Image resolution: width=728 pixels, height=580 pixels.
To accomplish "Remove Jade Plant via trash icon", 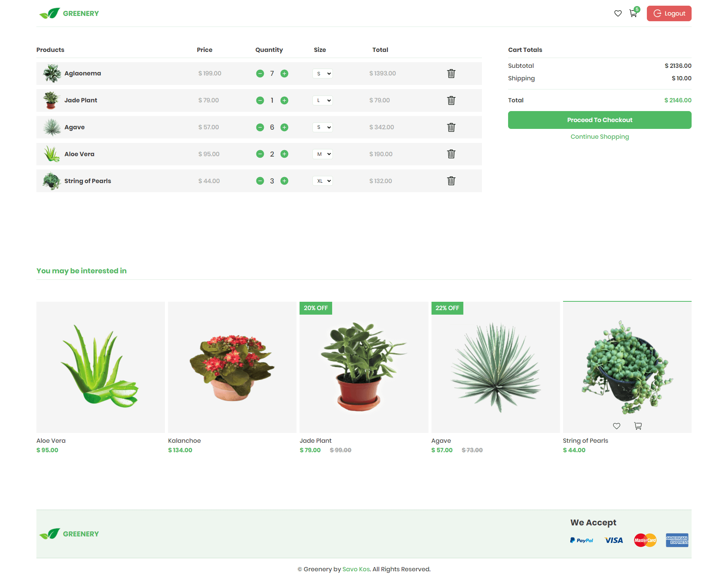I will (451, 100).
